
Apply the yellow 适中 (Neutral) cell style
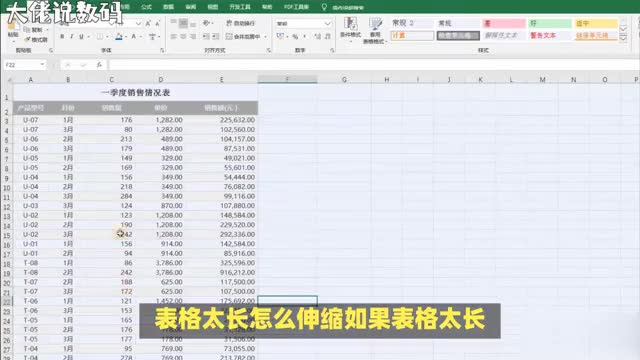(x=596, y=23)
